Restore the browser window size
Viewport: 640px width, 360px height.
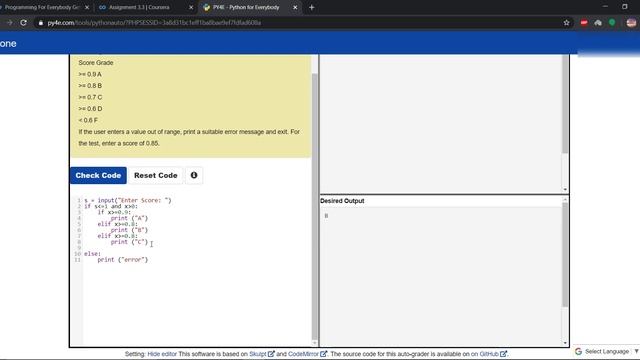click(624, 7)
